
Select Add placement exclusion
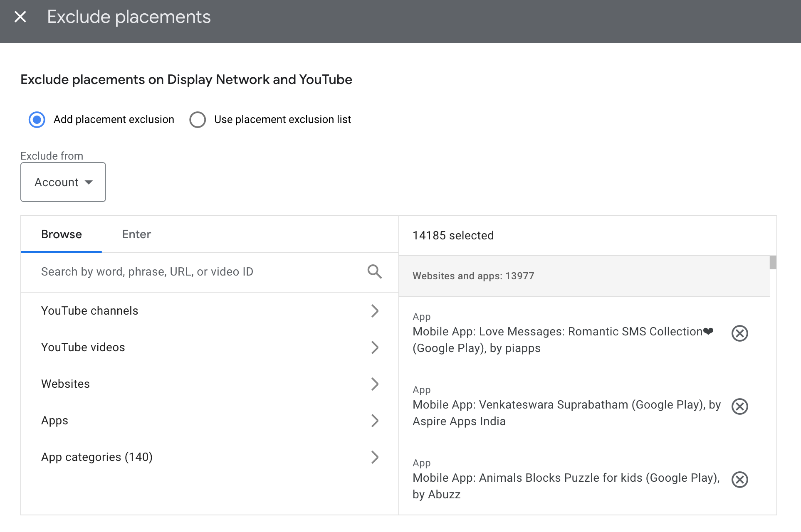(x=37, y=119)
